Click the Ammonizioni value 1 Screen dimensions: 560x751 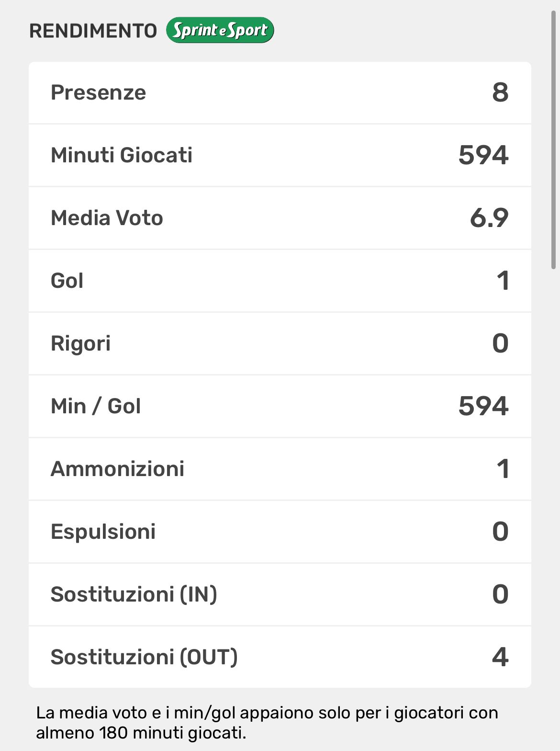click(502, 469)
